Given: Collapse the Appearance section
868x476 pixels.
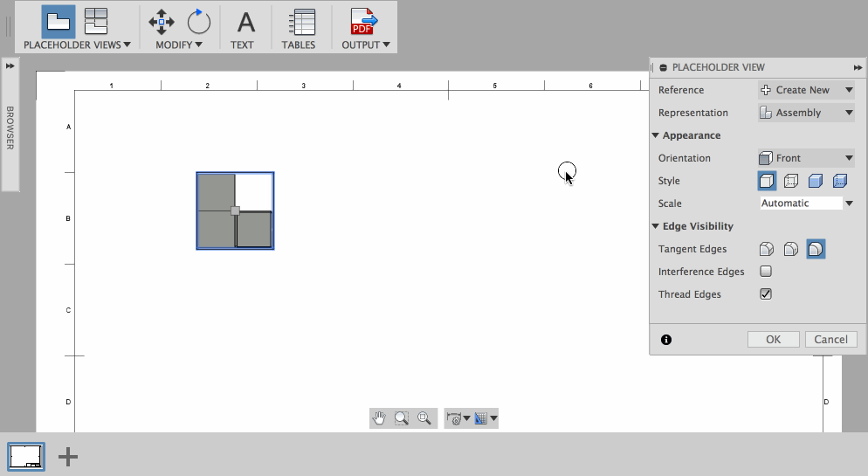Looking at the screenshot, I should (656, 135).
